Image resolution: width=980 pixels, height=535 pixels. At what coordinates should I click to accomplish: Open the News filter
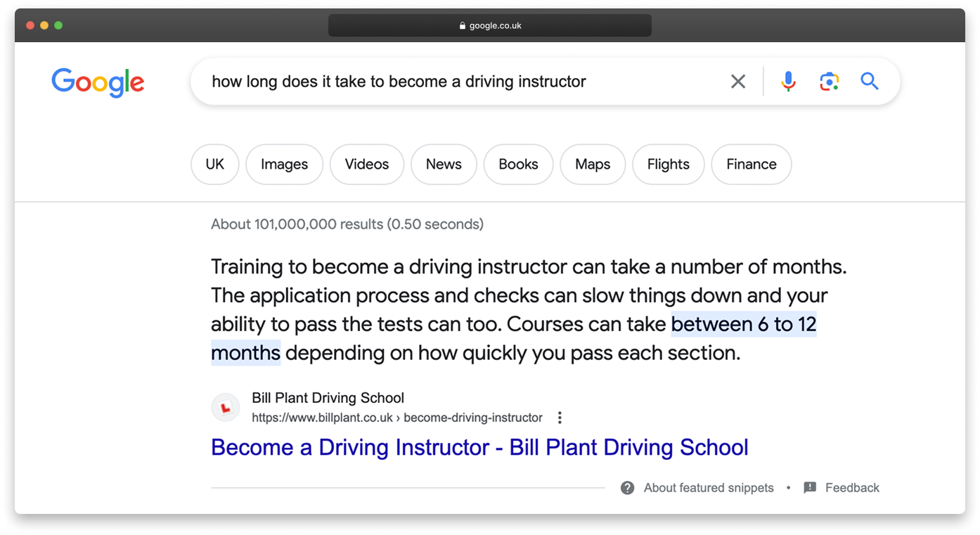click(x=444, y=165)
